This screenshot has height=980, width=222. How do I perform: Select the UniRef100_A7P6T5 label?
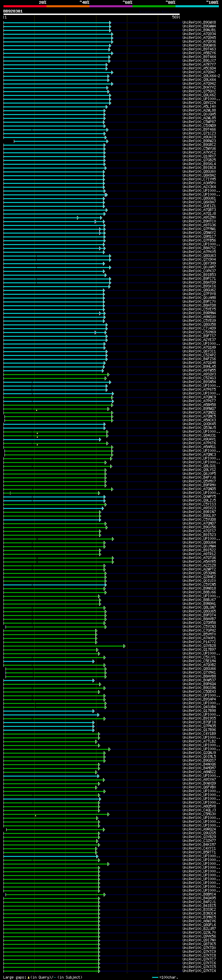point(199,390)
